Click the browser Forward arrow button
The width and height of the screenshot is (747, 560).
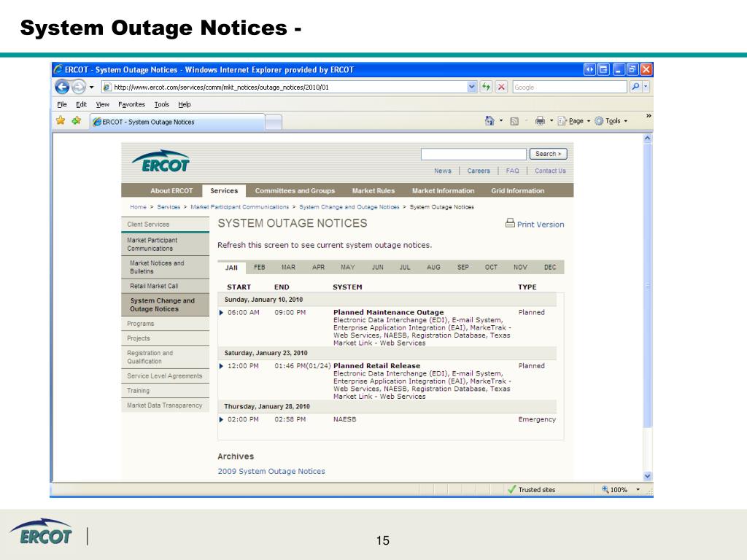[x=79, y=87]
